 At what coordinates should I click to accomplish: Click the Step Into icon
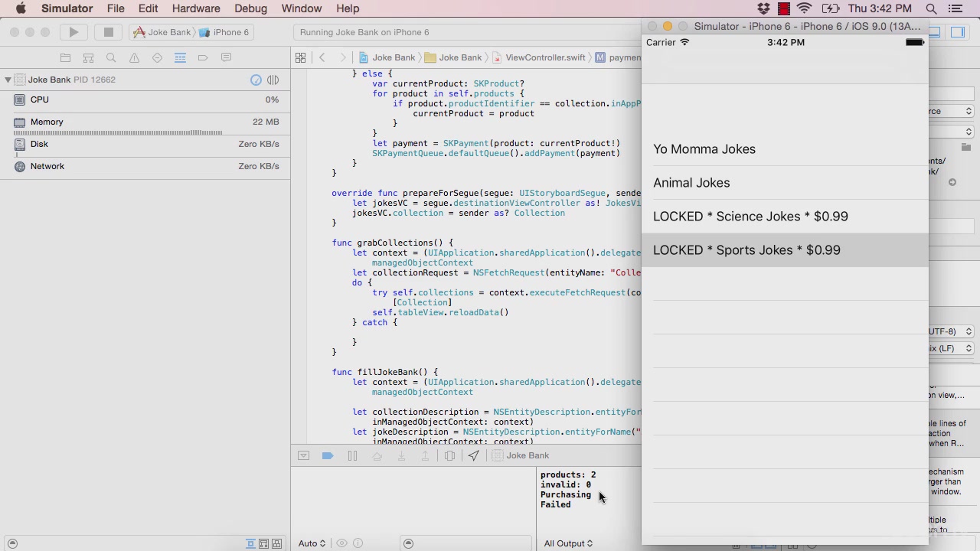(401, 455)
